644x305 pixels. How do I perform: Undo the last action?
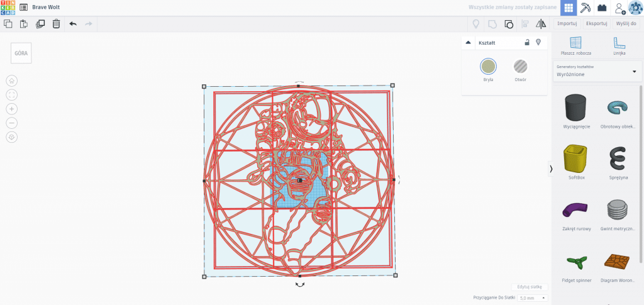pos(73,24)
